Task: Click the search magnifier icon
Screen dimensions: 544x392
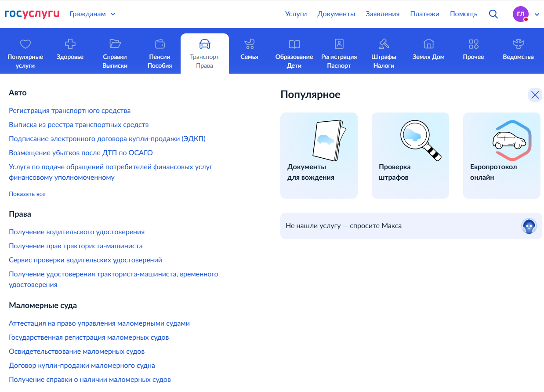Action: [x=493, y=14]
